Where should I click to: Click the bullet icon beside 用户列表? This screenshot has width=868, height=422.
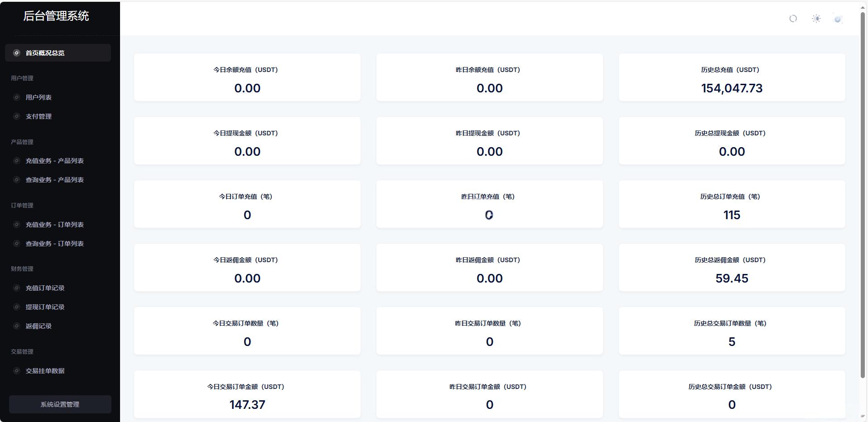17,97
